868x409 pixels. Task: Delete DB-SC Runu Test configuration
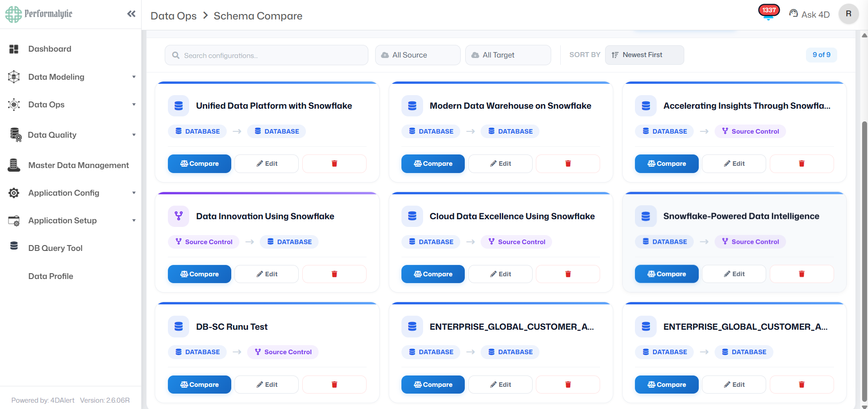coord(334,385)
